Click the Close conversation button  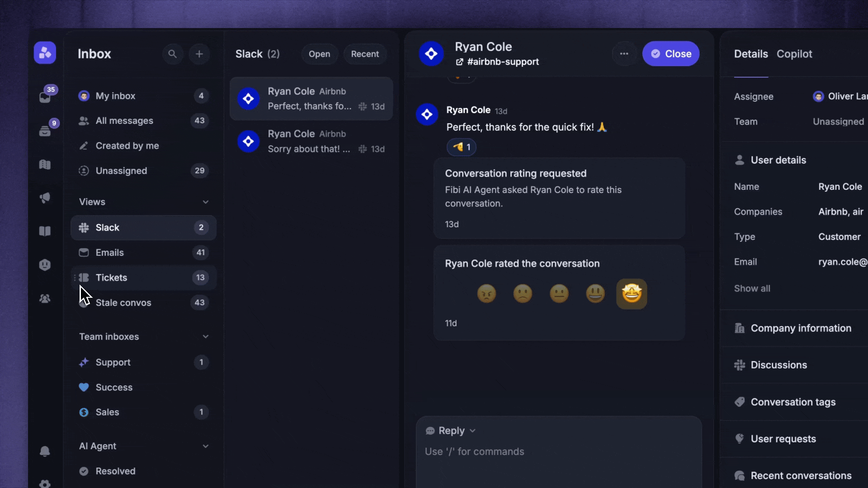670,54
